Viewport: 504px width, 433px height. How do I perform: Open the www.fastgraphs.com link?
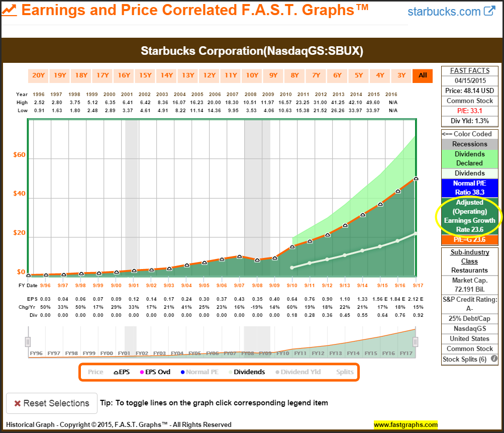[x=406, y=424]
